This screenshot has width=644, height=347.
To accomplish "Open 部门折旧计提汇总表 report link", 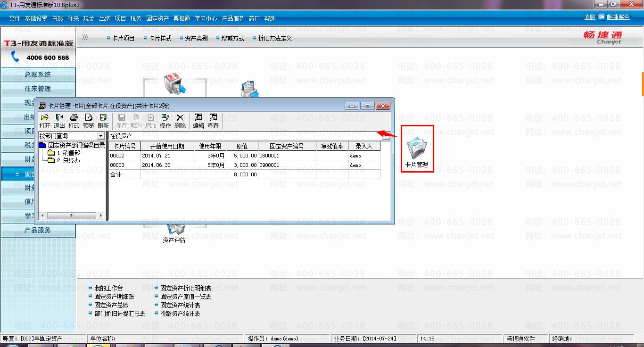I will coord(120,314).
